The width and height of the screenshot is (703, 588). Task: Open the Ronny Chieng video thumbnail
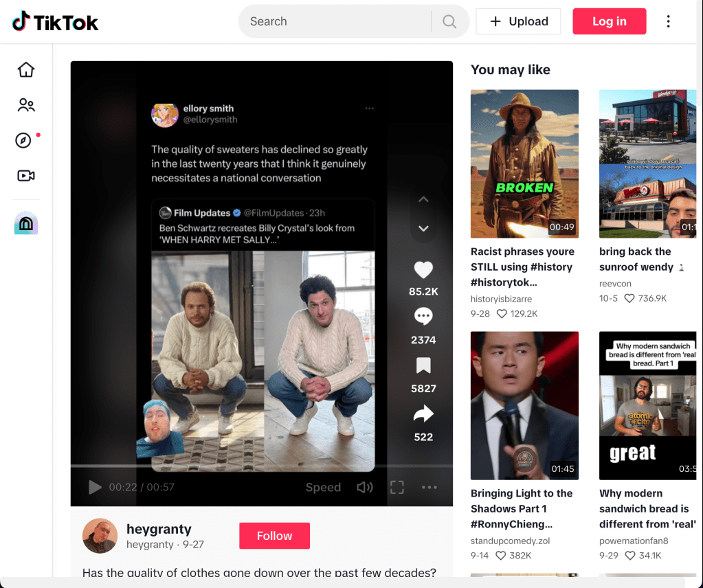pyautogui.click(x=524, y=405)
